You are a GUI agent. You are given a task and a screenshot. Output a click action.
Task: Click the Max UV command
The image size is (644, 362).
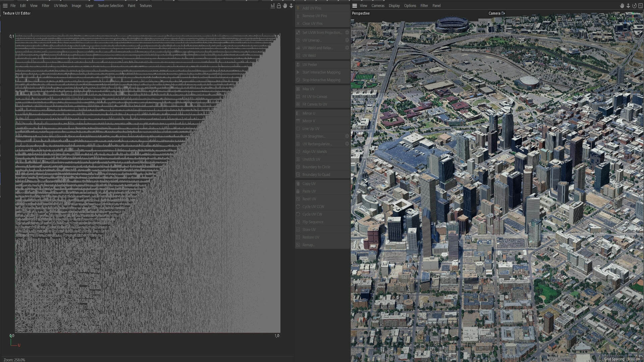[x=322, y=89]
